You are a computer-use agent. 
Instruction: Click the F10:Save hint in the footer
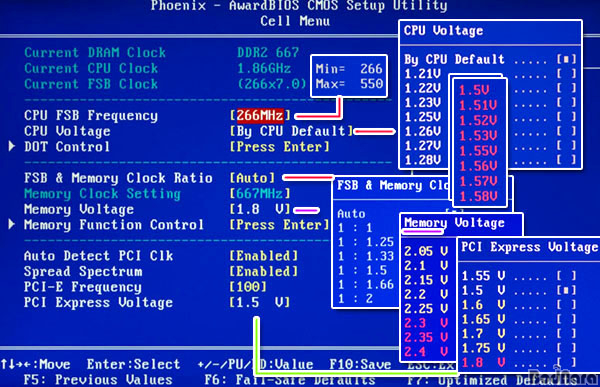(360, 364)
